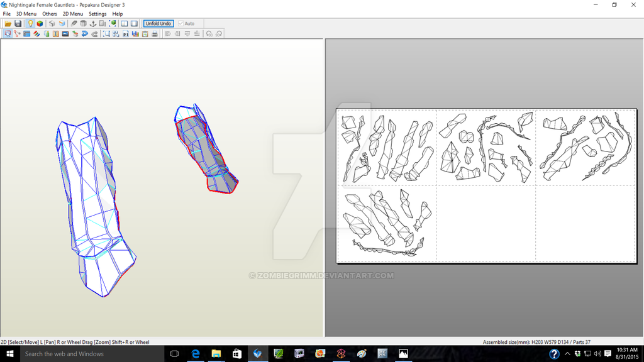Screen dimensions: 644x362
Task: Click the align right icon
Action: click(177, 34)
